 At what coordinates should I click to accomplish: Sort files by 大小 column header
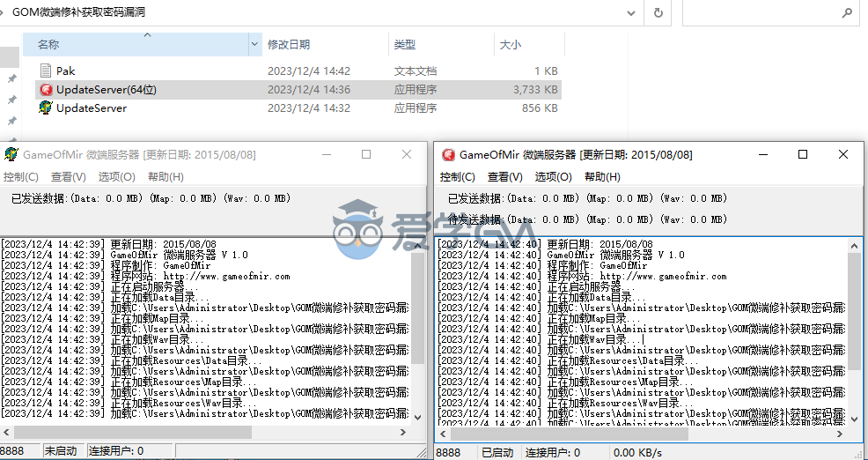529,44
